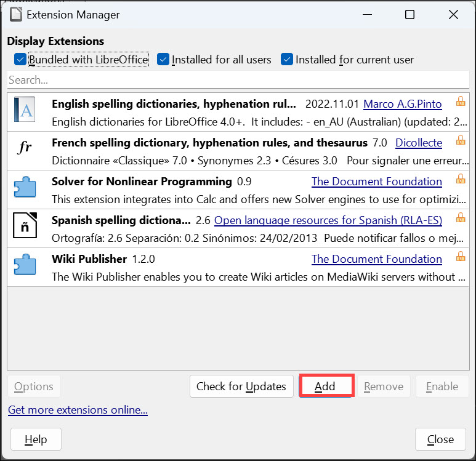Click the lock icon on Wiki Publisher row
Viewport: 476px width, 461px height.
tap(459, 257)
